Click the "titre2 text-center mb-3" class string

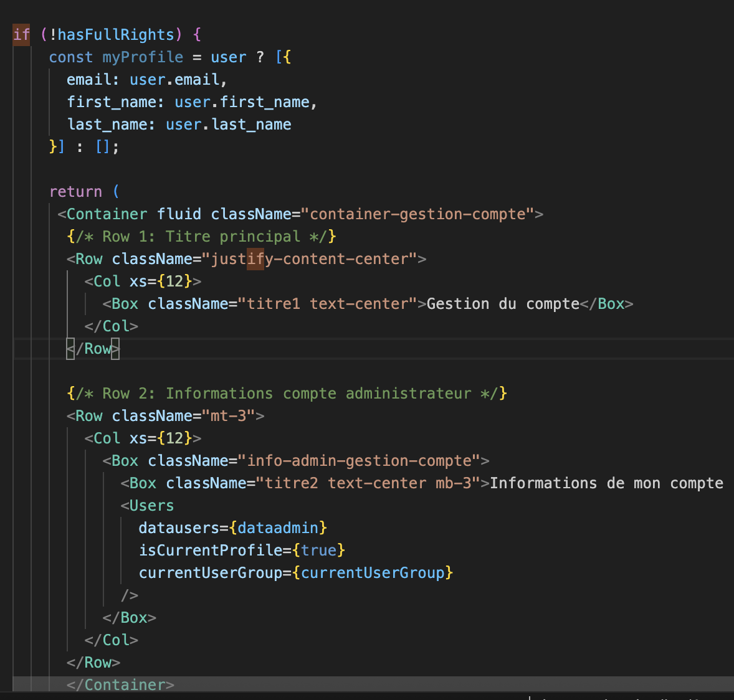click(x=372, y=483)
